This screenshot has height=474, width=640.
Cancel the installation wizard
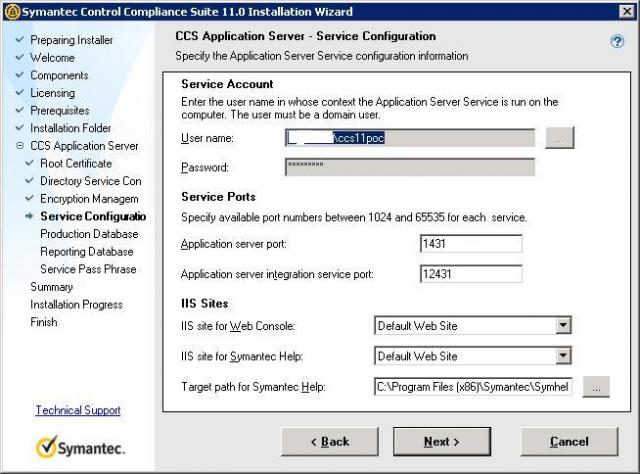point(569,441)
